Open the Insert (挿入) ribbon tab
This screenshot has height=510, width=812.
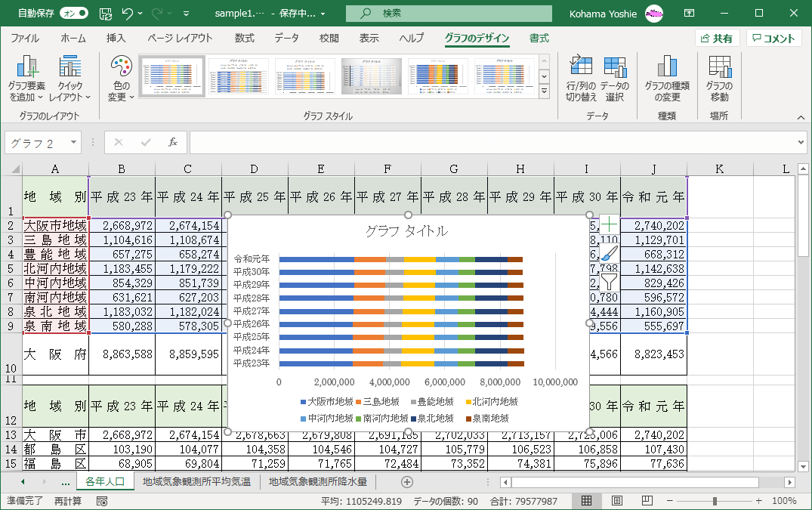(116, 39)
